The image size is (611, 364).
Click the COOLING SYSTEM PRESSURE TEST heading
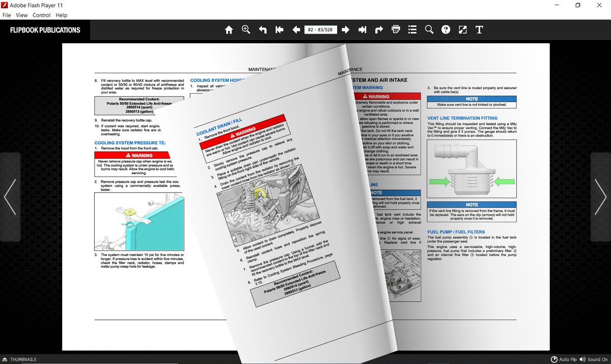(x=130, y=143)
